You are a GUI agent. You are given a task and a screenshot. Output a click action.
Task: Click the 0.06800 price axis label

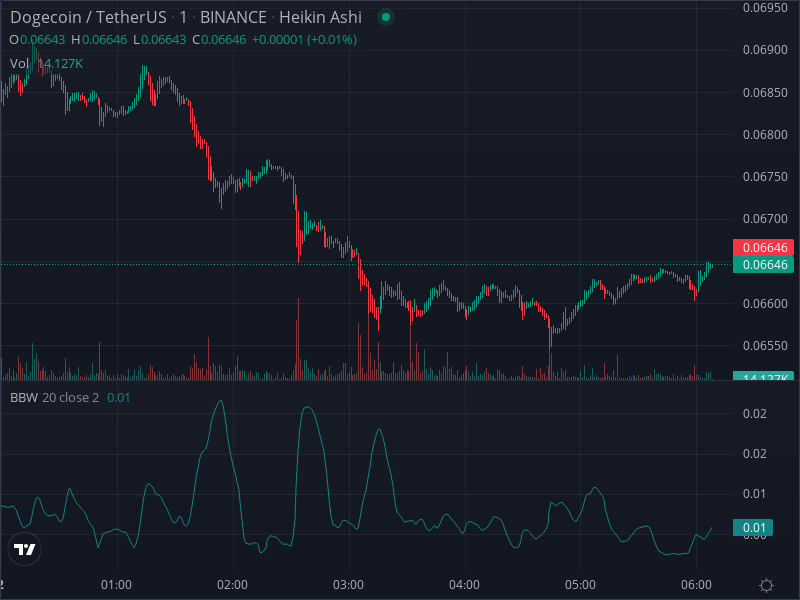coord(765,135)
